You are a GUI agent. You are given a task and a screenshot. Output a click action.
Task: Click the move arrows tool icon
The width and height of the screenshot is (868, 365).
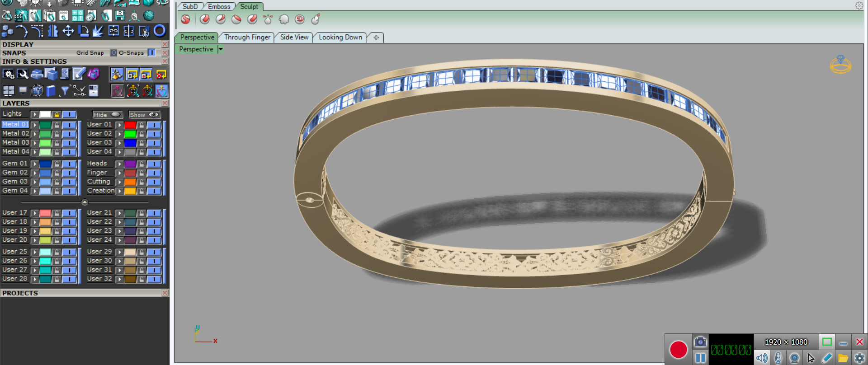(x=68, y=31)
